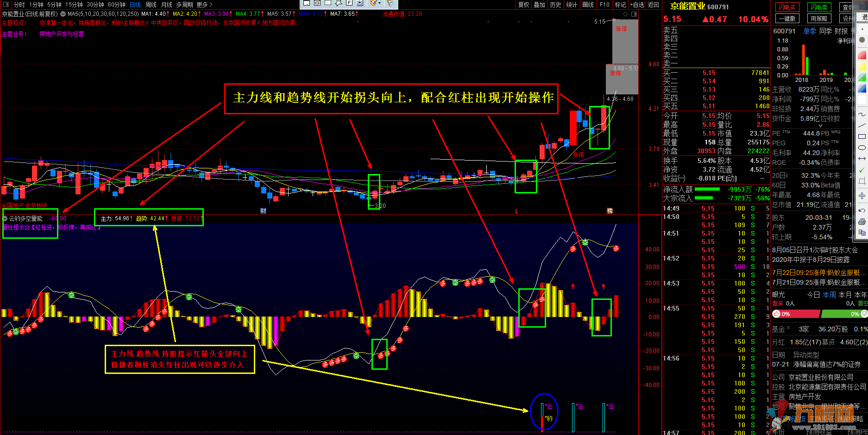The width and height of the screenshot is (868, 435).
Task: Click the copy icon in palette
Action: pyautogui.click(x=862, y=233)
